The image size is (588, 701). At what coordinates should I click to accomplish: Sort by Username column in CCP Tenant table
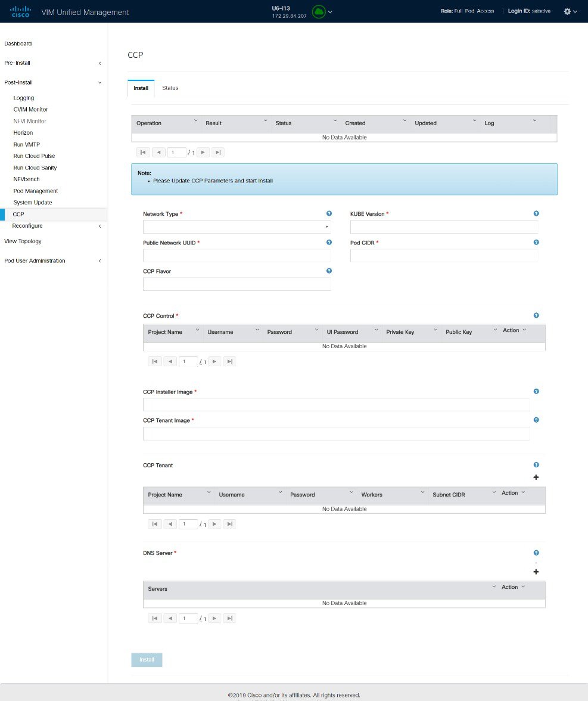click(231, 495)
